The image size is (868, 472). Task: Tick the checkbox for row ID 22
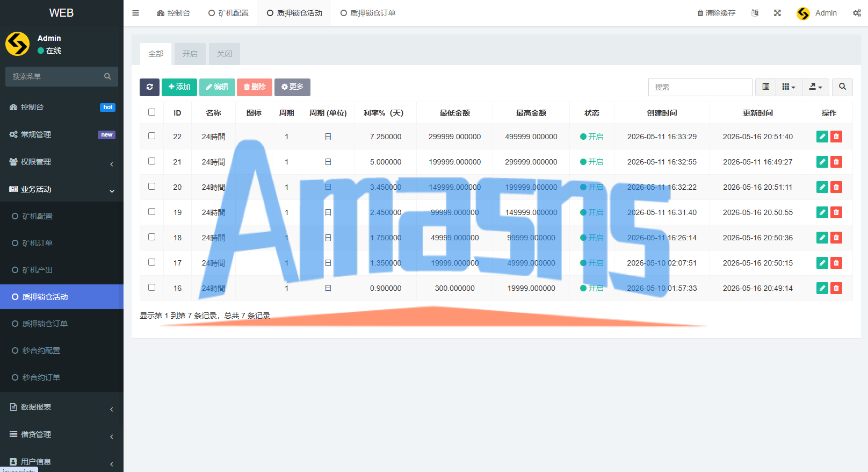point(151,136)
